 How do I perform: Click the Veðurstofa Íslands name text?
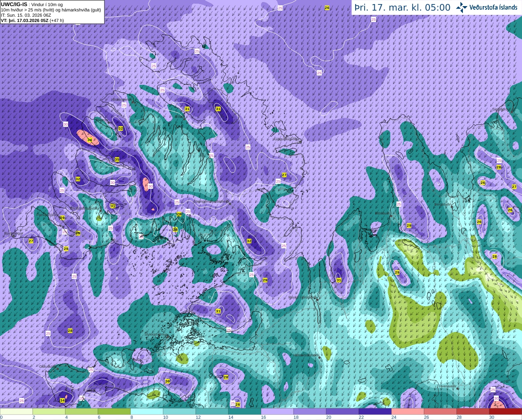pos(493,7)
